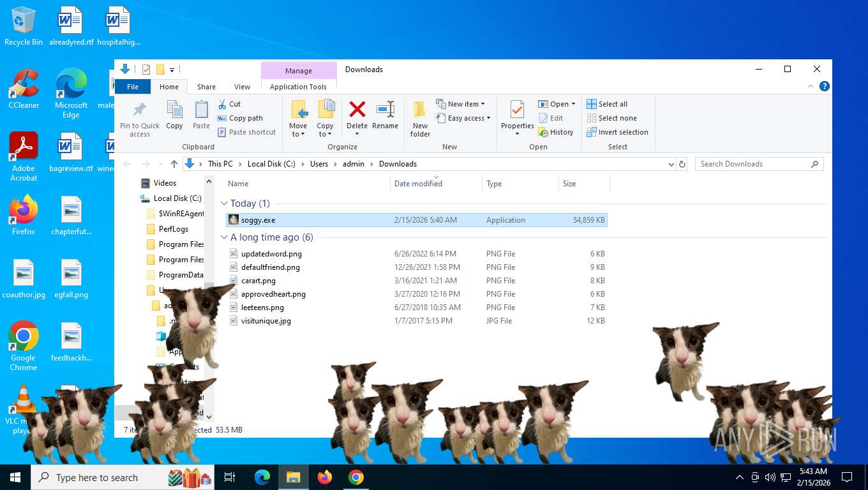The height and width of the screenshot is (490, 868).
Task: Show file History
Action: tap(557, 132)
